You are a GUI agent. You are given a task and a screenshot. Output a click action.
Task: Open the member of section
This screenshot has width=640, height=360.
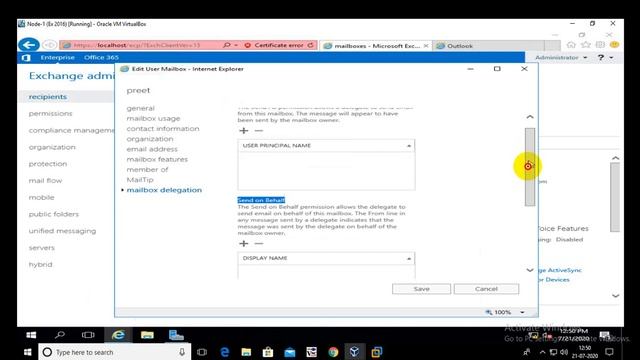147,169
